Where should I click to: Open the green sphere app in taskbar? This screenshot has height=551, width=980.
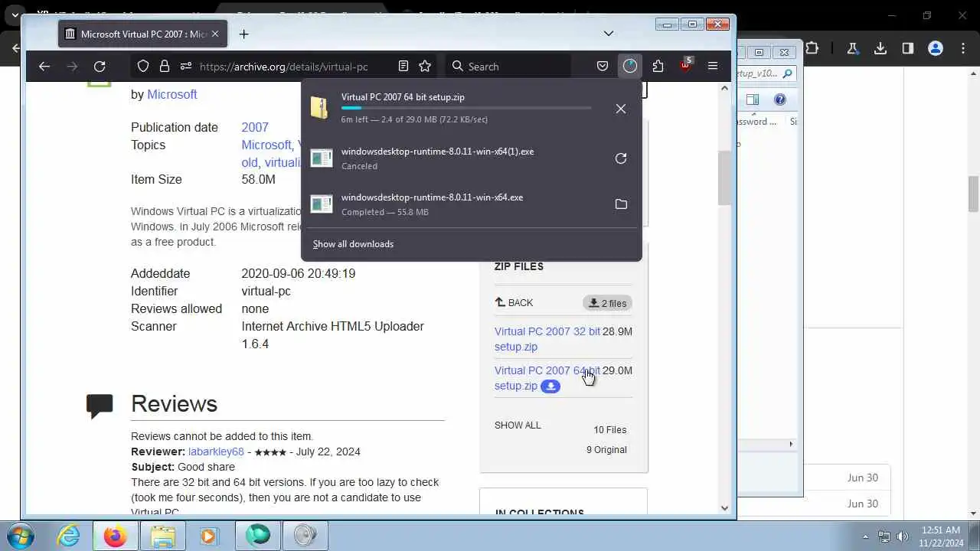[258, 536]
